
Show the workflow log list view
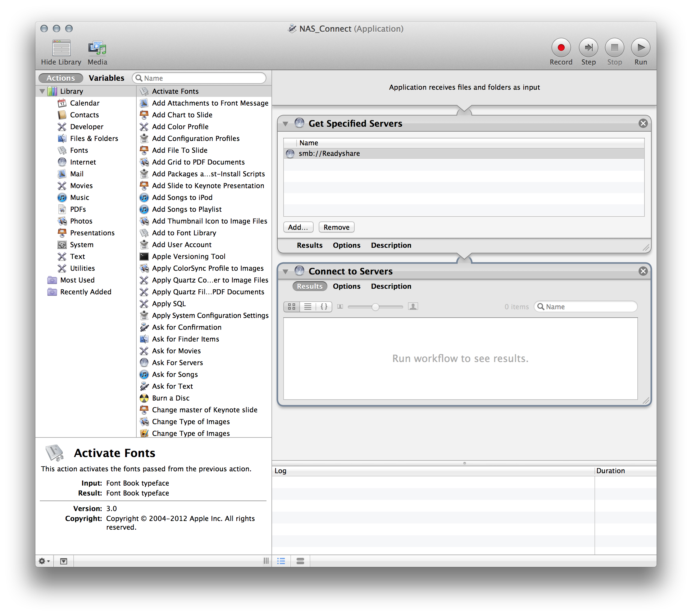pos(281,561)
